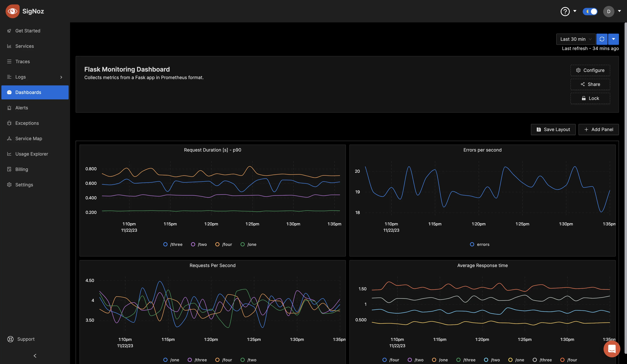Click the white /three legend in Average Response time
The width and height of the screenshot is (627, 364).
[x=542, y=360]
